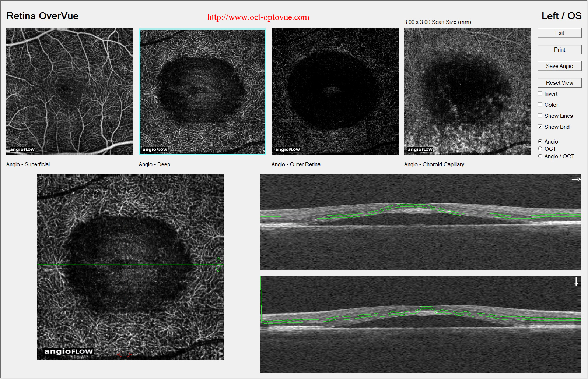Click the vertical scan direction arrow icon
The width and height of the screenshot is (588, 379).
point(577,281)
